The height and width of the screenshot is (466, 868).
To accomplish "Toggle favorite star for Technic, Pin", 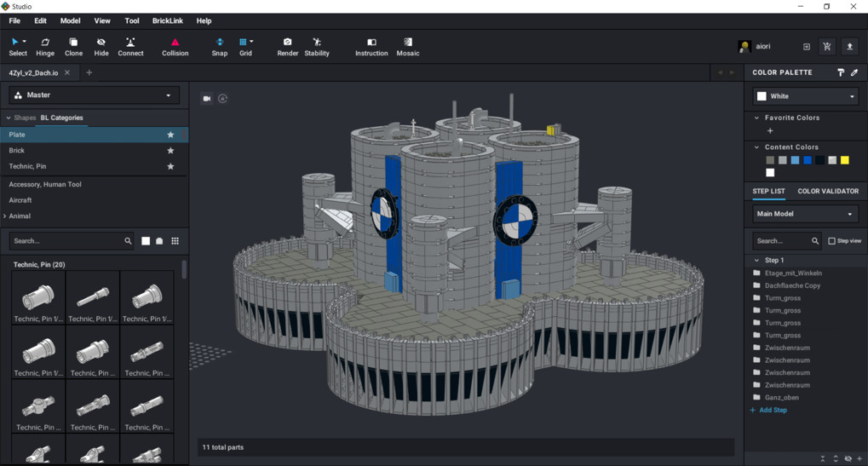I will pyautogui.click(x=170, y=166).
